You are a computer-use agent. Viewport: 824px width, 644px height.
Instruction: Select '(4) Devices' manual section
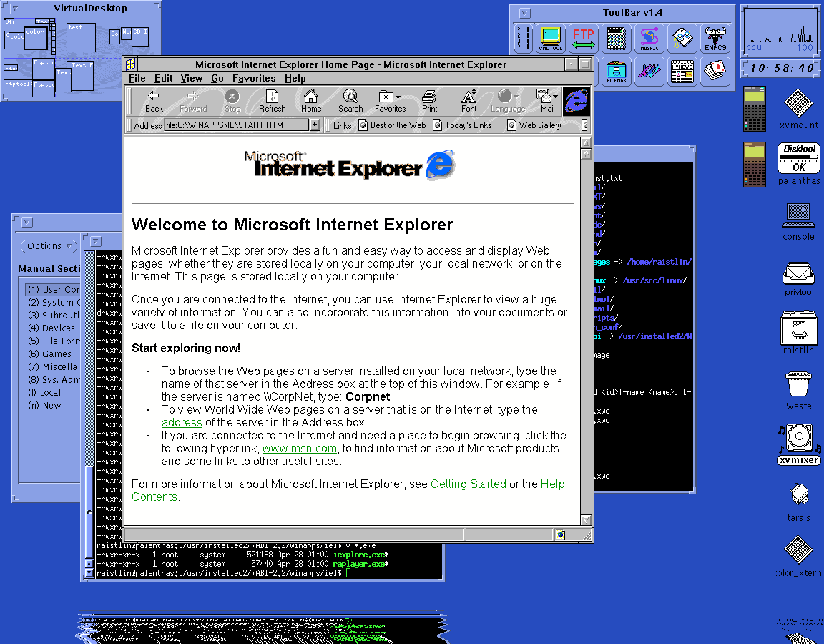point(51,328)
